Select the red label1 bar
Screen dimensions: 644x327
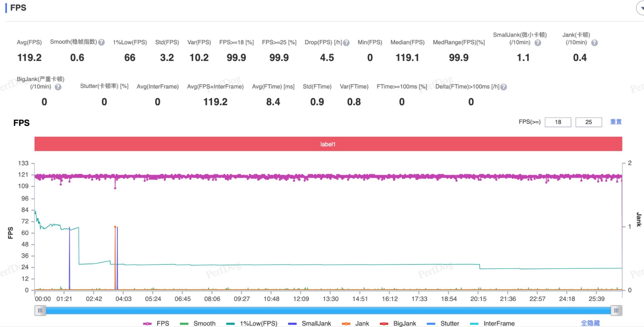328,144
